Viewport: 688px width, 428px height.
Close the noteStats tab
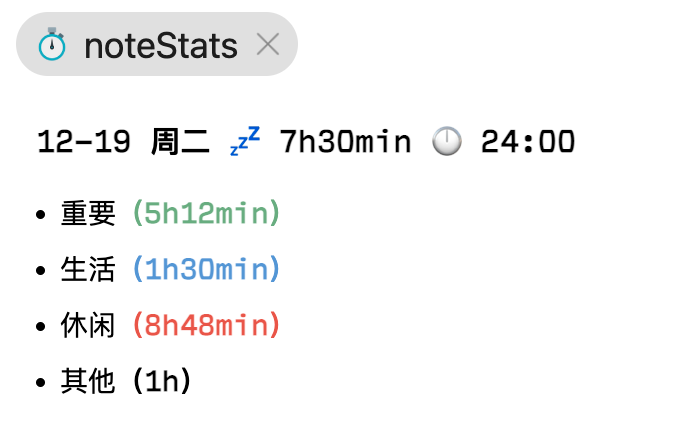tap(267, 44)
